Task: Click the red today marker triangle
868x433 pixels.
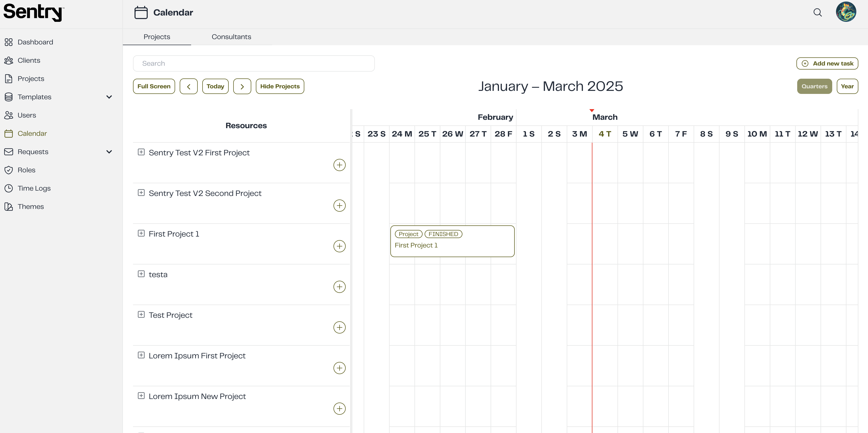Action: point(592,110)
